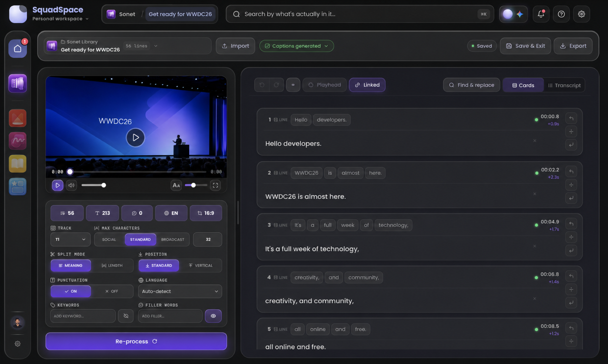This screenshot has height=364, width=608.
Task: Set caption position to Vertical
Action: click(201, 265)
